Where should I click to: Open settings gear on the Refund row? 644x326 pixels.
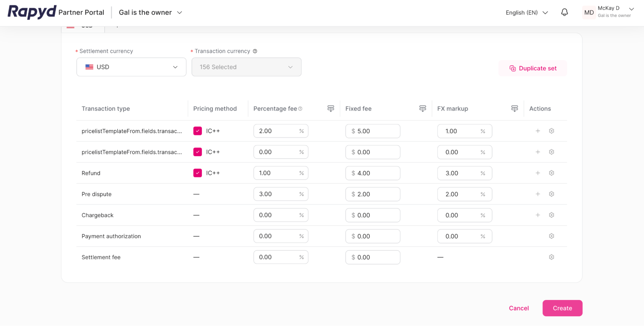point(551,173)
